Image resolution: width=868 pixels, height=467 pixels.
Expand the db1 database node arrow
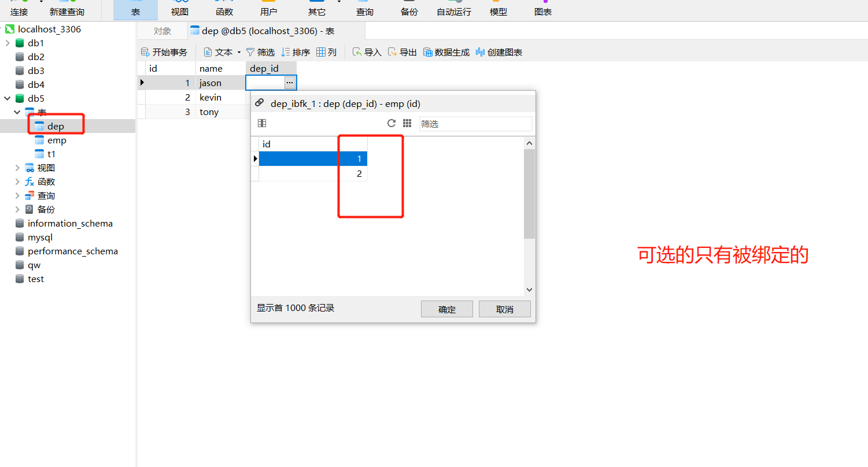pyautogui.click(x=7, y=43)
